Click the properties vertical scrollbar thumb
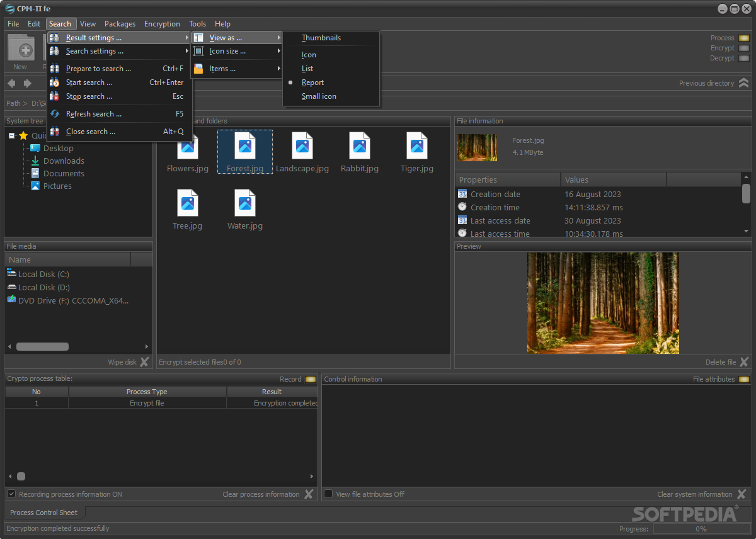 (746, 194)
